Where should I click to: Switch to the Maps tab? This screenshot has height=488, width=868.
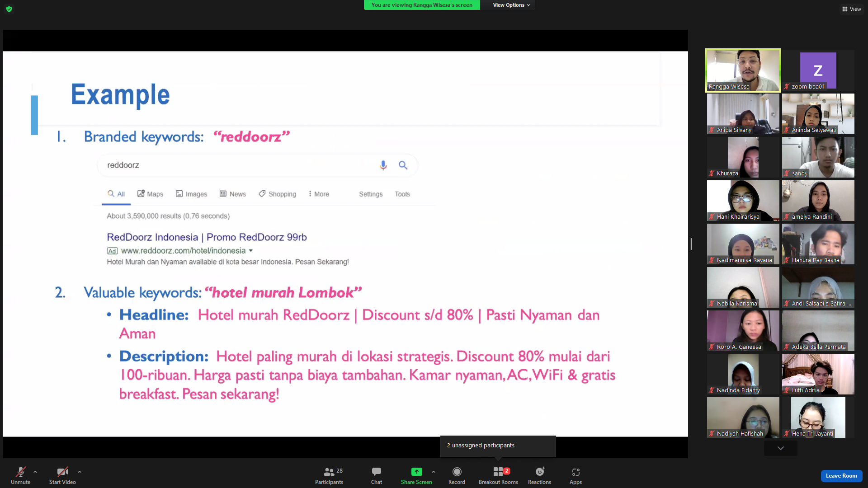pyautogui.click(x=150, y=194)
